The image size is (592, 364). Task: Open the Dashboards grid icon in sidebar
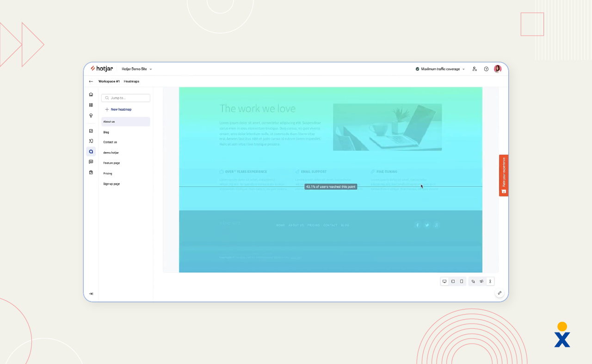point(91,105)
